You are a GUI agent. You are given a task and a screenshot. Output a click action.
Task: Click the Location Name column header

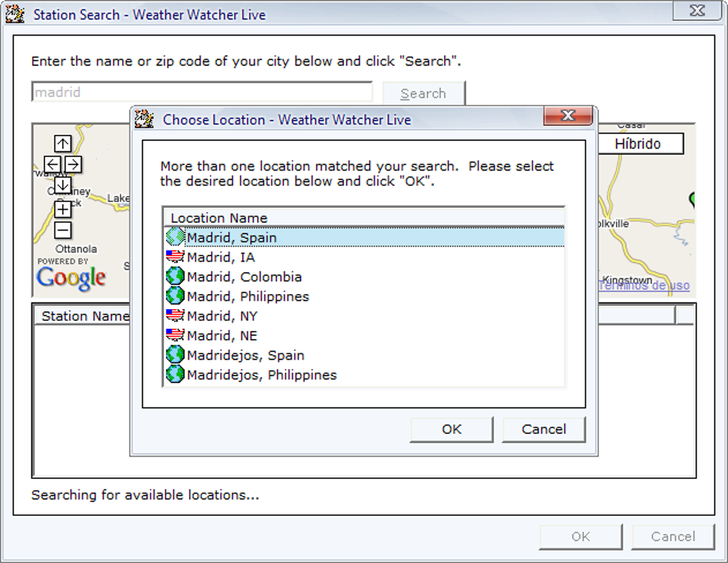click(x=365, y=218)
